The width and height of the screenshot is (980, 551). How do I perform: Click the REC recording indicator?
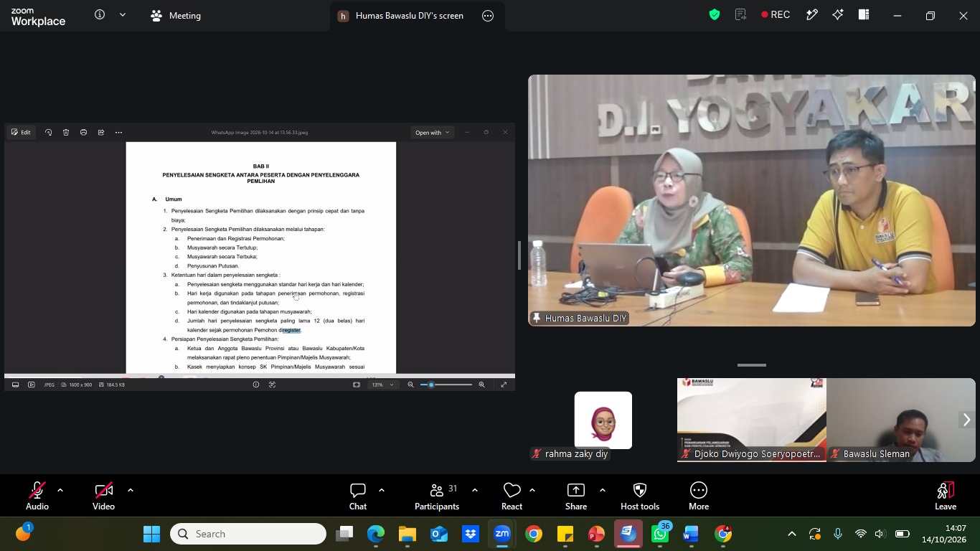point(776,14)
